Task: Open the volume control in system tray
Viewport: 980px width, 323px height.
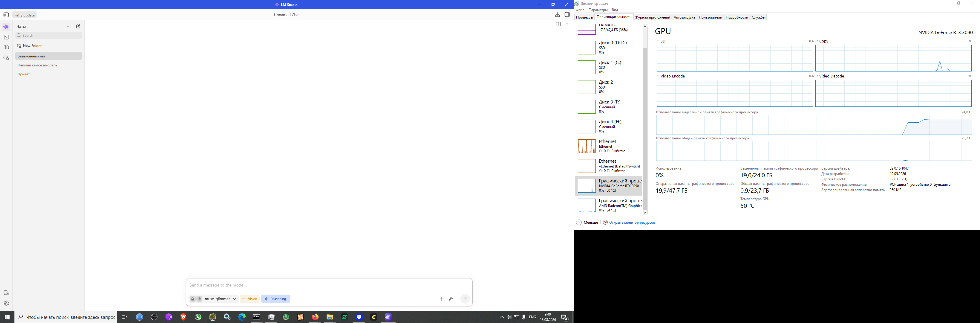Action: point(509,317)
